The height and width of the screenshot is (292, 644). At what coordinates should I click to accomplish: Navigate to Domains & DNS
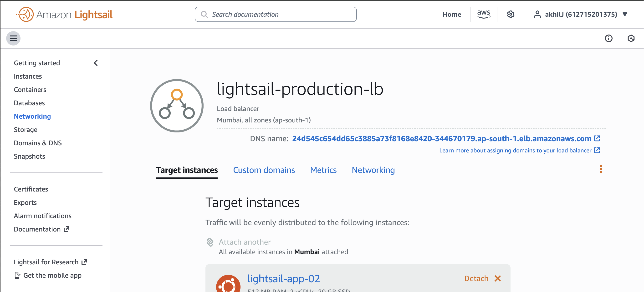(x=38, y=143)
